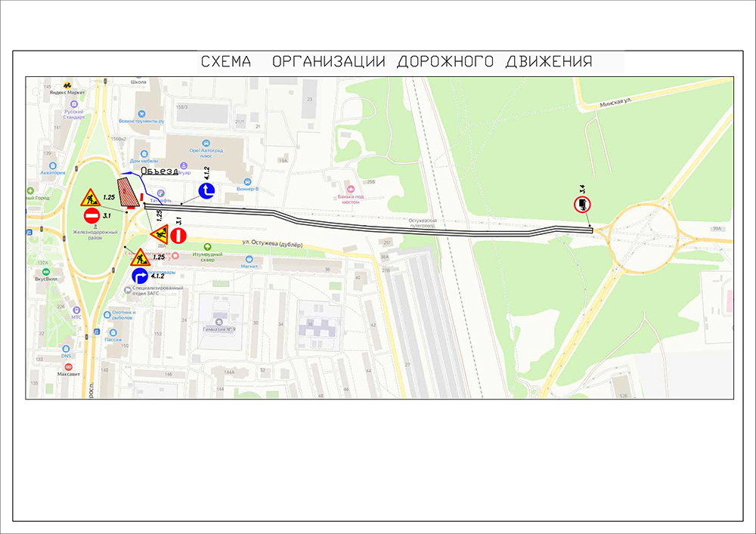Screen dimensions: 756x534
Task: Click the green ВкусВилл store icon
Action: [46, 271]
